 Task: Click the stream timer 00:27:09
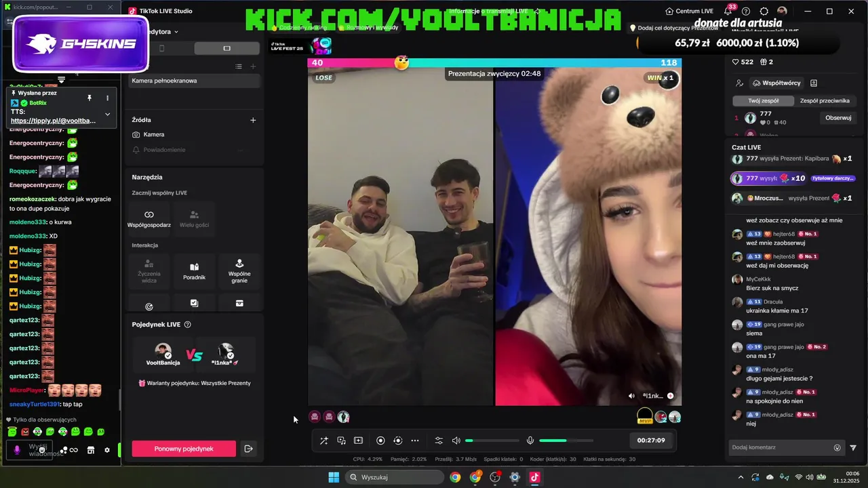pos(651,441)
